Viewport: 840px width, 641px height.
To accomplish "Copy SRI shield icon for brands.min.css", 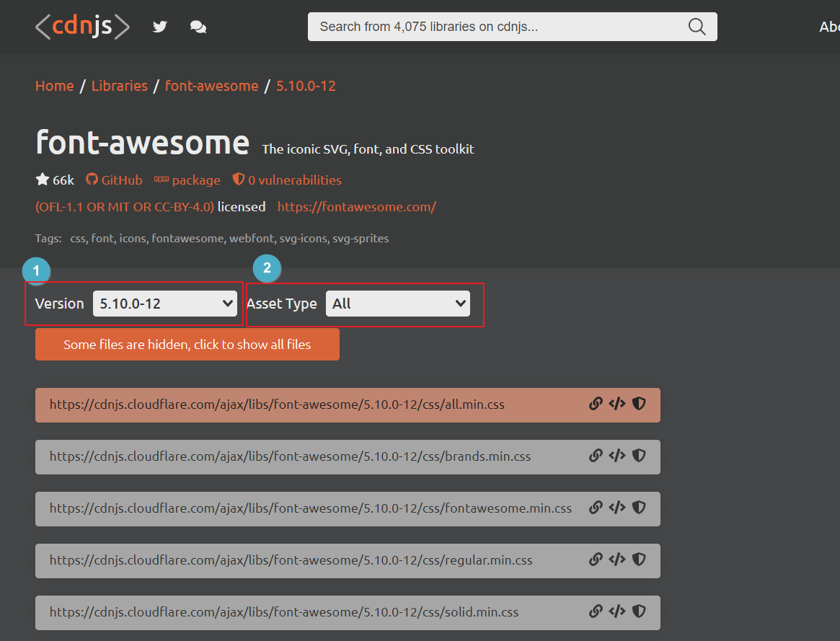I will [x=639, y=456].
